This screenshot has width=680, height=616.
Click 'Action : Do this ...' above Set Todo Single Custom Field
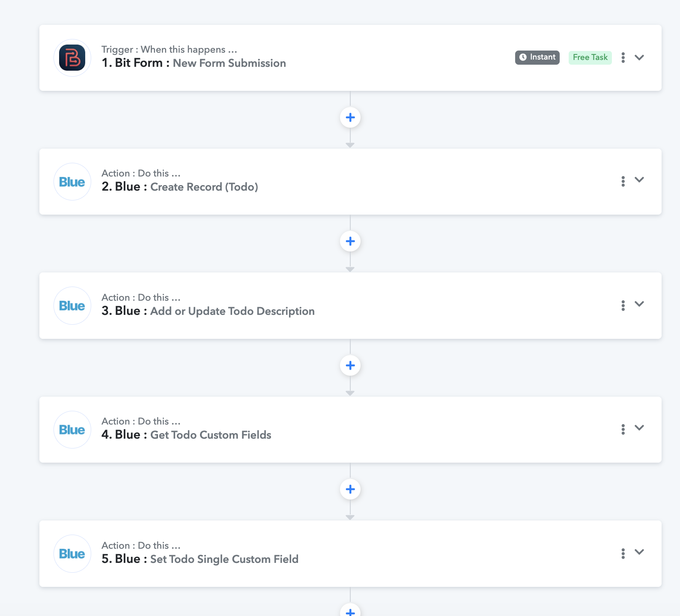tap(141, 546)
